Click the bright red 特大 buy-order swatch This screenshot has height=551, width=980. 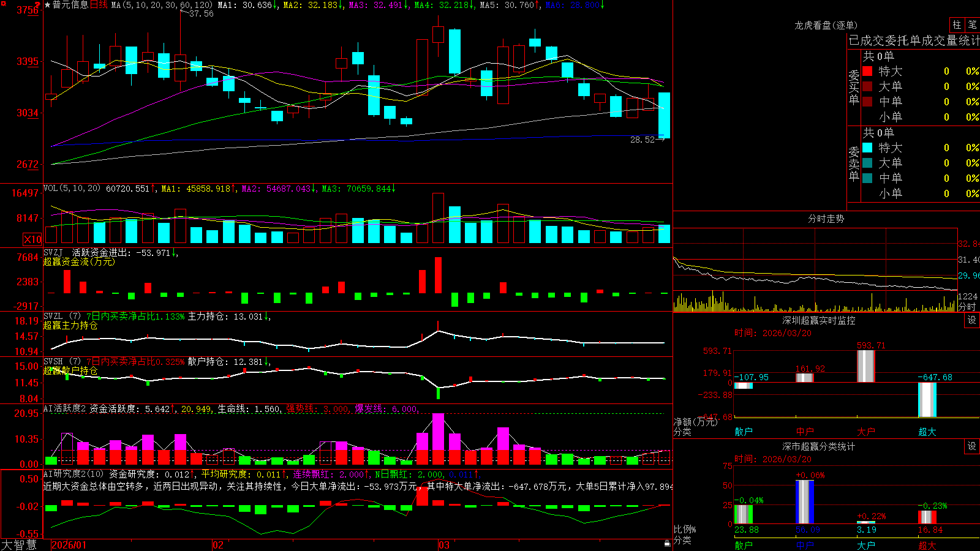[867, 71]
